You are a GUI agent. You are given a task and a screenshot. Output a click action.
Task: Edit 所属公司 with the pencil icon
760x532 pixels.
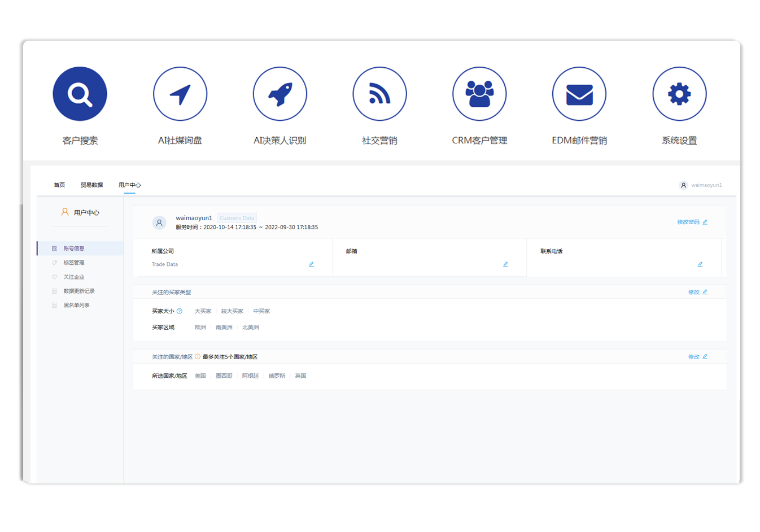[x=311, y=264]
